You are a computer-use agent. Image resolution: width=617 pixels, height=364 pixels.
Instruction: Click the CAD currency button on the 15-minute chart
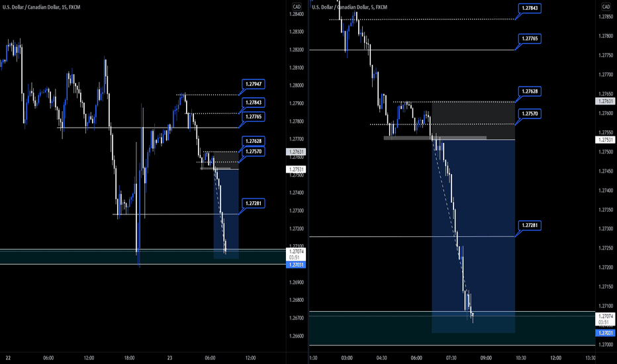[x=297, y=7]
